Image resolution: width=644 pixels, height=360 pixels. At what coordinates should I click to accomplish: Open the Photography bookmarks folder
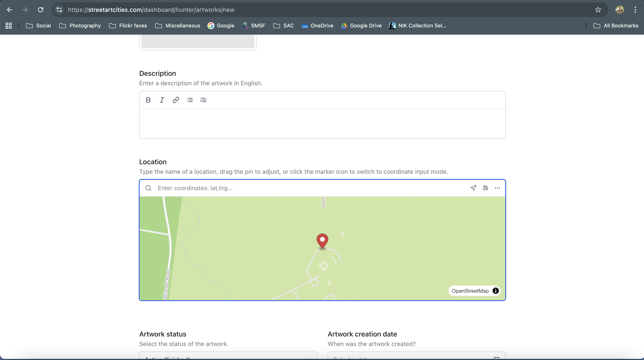pos(80,25)
